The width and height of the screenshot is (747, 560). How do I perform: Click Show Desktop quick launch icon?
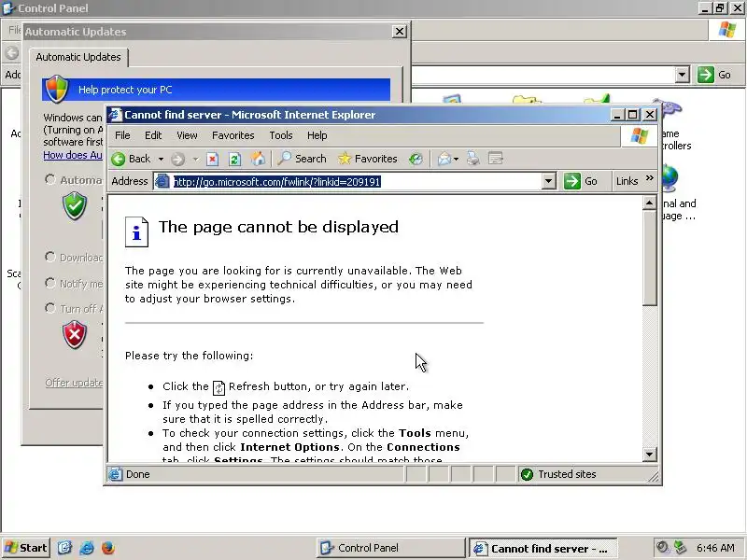[x=64, y=548]
